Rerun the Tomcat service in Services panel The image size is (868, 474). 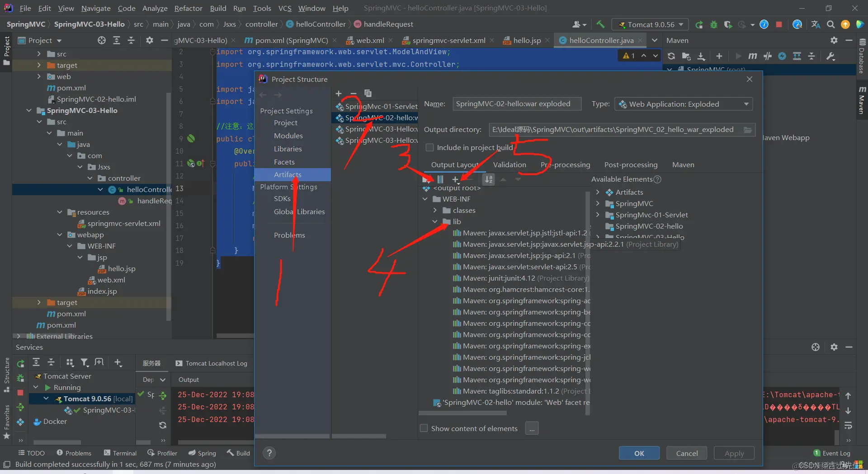tap(21, 363)
